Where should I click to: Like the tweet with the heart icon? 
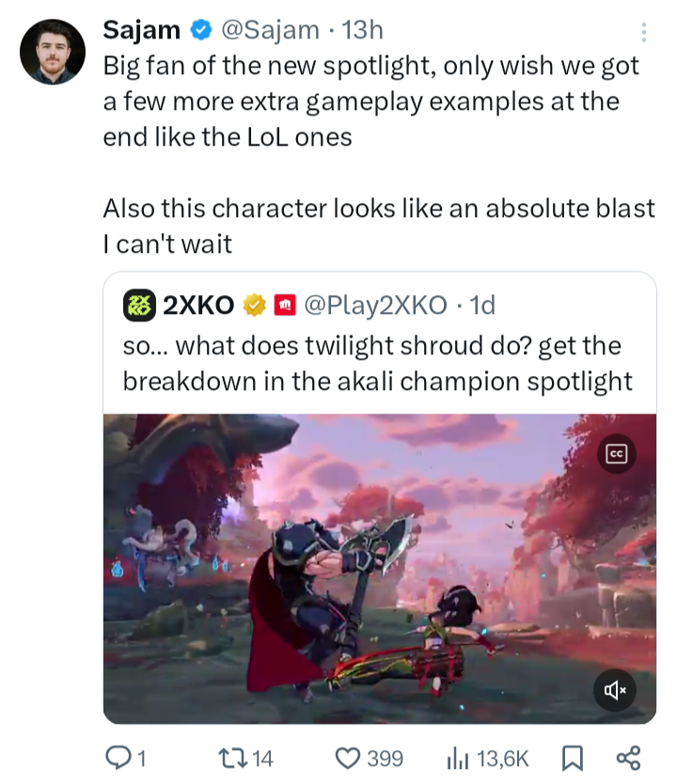click(x=348, y=758)
